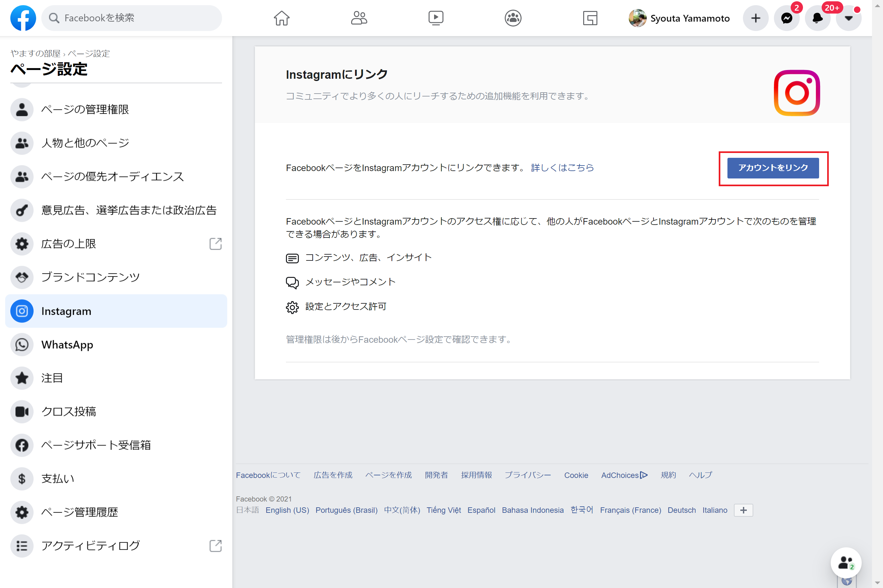The height and width of the screenshot is (588, 883).
Task: Open WhatsApp settings item
Action: click(x=116, y=344)
